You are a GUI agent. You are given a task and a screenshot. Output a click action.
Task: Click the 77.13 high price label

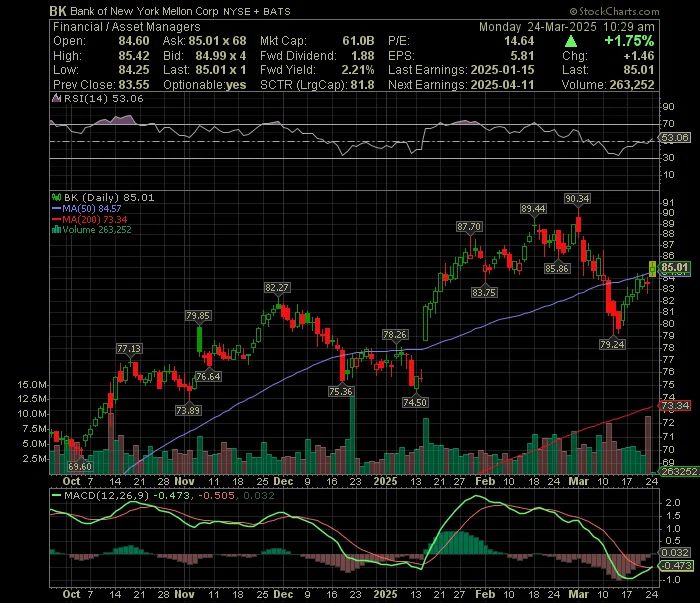(x=129, y=349)
